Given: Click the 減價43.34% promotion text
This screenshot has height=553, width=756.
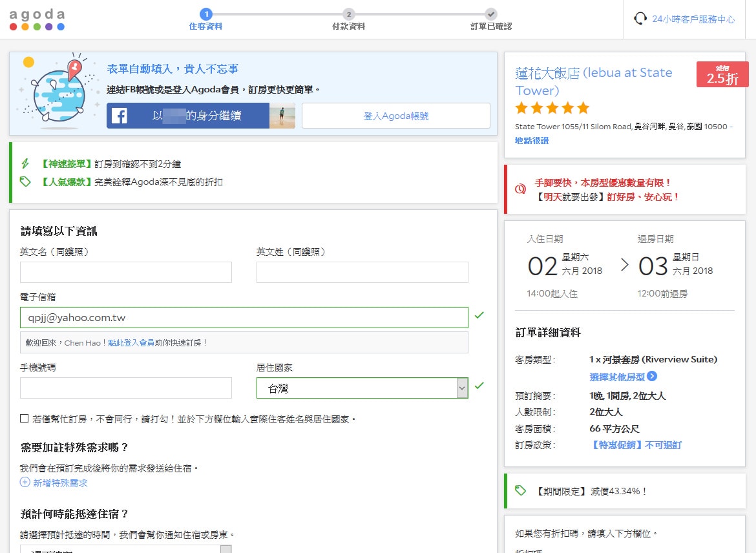Looking at the screenshot, I should click(619, 491).
